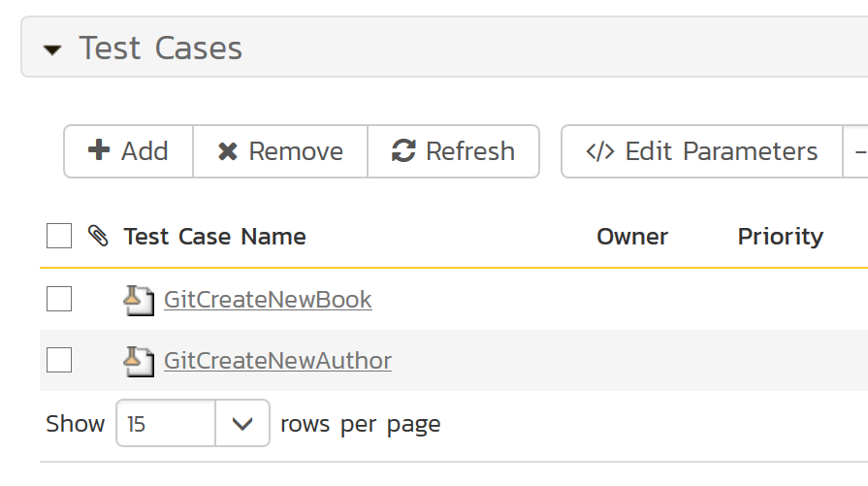The height and width of the screenshot is (486, 868).
Task: Click the Test Cases panel title
Action: pyautogui.click(x=161, y=49)
